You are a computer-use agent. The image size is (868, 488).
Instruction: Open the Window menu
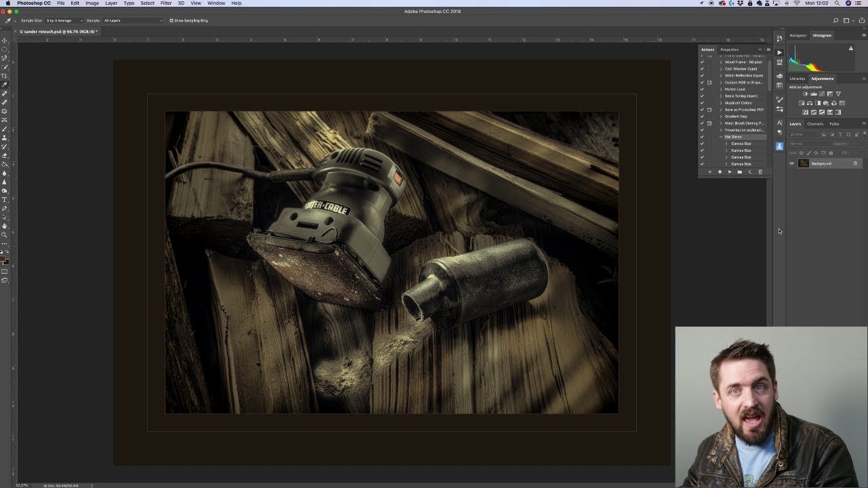(x=216, y=3)
